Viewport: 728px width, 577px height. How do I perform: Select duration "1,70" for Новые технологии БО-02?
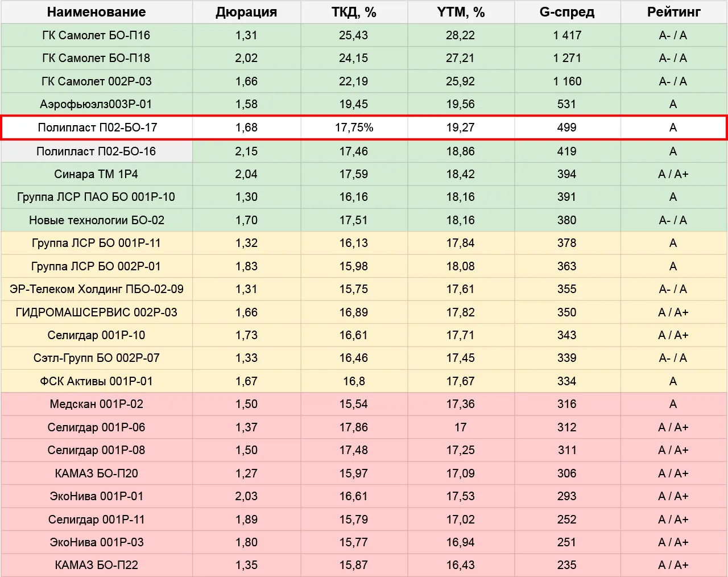[246, 220]
